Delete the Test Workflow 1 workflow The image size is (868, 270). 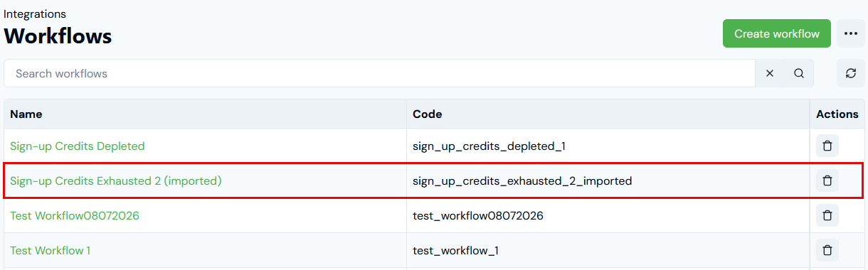tap(827, 250)
